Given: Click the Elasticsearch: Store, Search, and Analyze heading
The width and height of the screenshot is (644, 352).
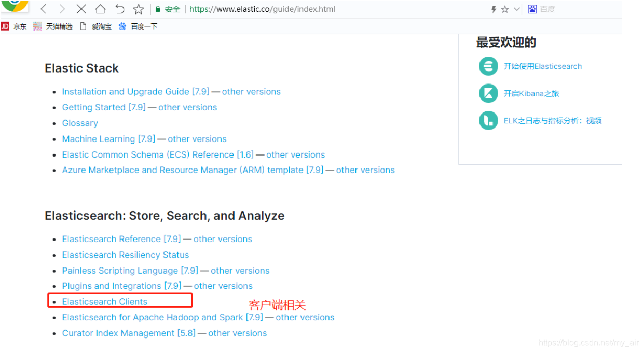Looking at the screenshot, I should click(x=165, y=216).
